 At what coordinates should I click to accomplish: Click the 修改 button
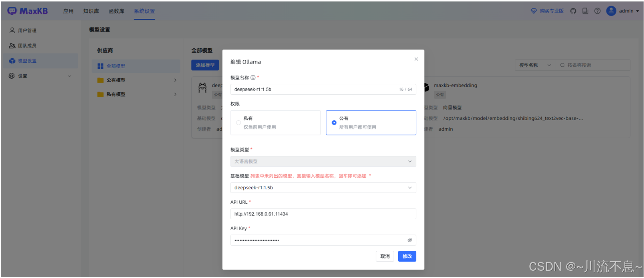coord(407,256)
